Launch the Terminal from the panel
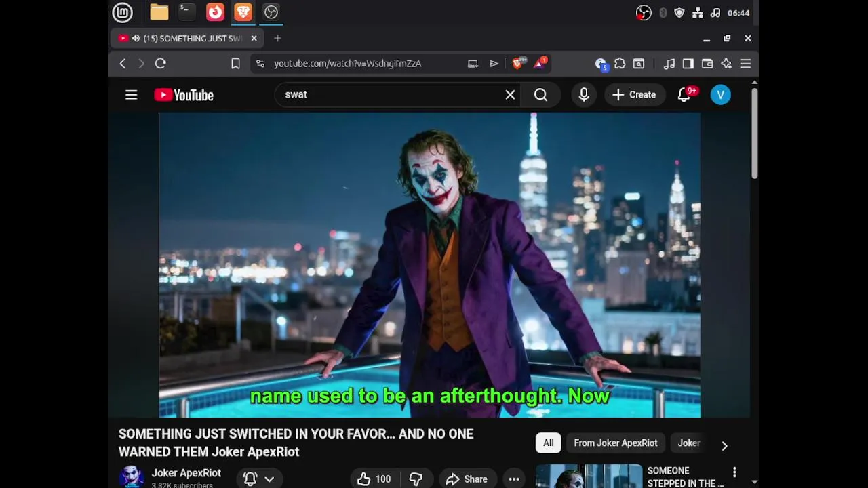868x488 pixels. click(x=186, y=12)
